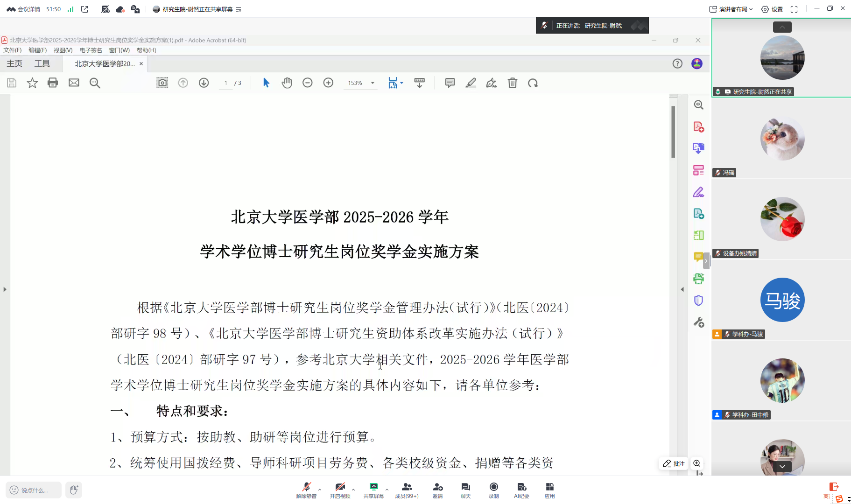851x504 pixels.
Task: Open presenter layout dropdown
Action: (x=731, y=9)
